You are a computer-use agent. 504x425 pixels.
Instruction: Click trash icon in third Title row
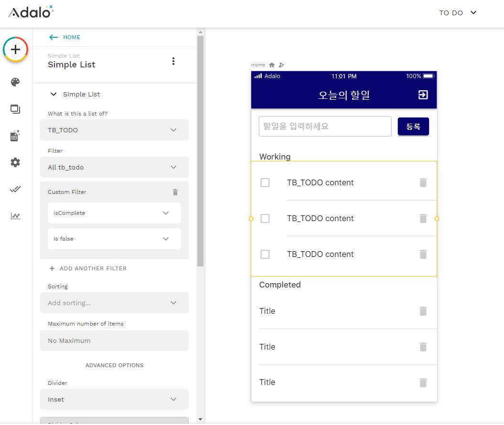click(423, 382)
